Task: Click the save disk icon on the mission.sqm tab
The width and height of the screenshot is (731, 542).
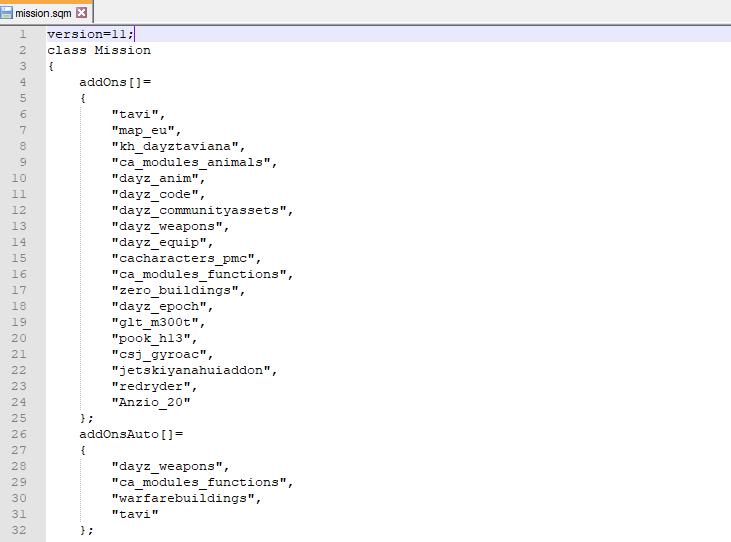Action: pyautogui.click(x=7, y=13)
